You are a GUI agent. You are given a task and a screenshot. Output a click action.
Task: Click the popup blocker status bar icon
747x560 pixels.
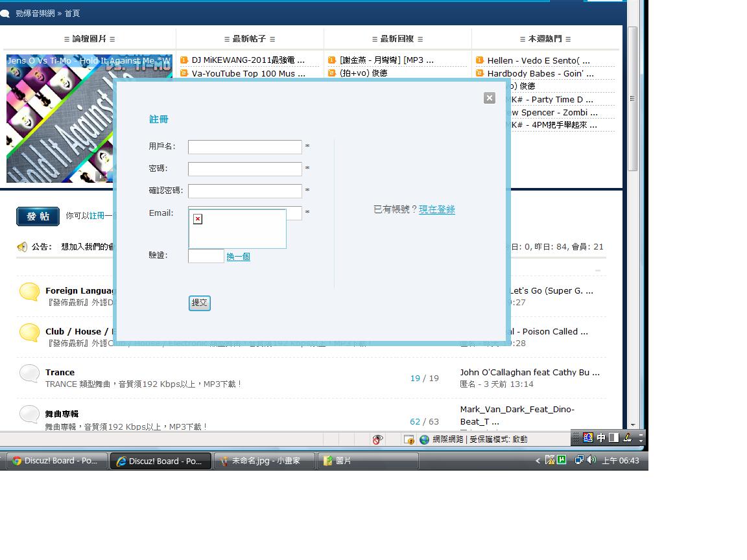pyautogui.click(x=409, y=439)
